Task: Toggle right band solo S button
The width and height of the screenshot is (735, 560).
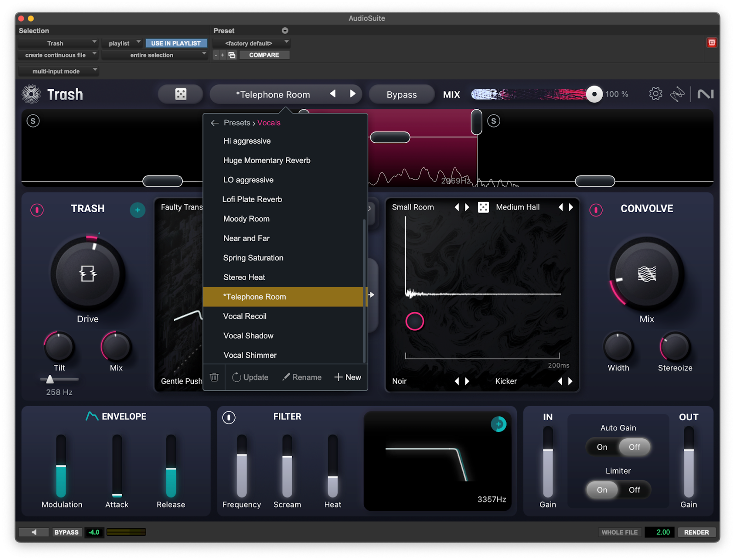Action: tap(494, 121)
